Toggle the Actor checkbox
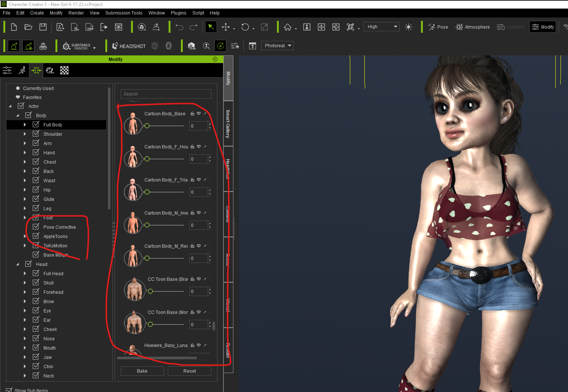 pyautogui.click(x=21, y=106)
